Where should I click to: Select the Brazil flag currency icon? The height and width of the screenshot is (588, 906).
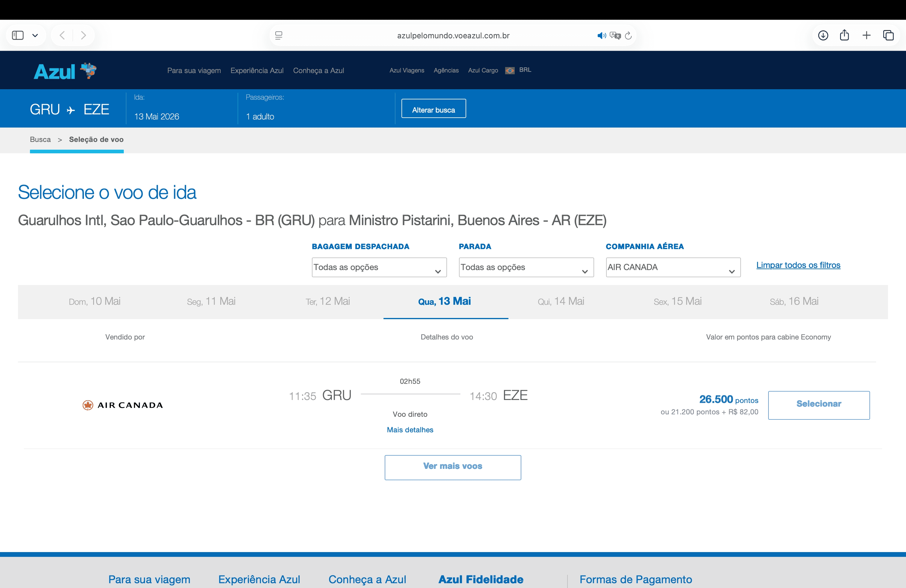510,70
